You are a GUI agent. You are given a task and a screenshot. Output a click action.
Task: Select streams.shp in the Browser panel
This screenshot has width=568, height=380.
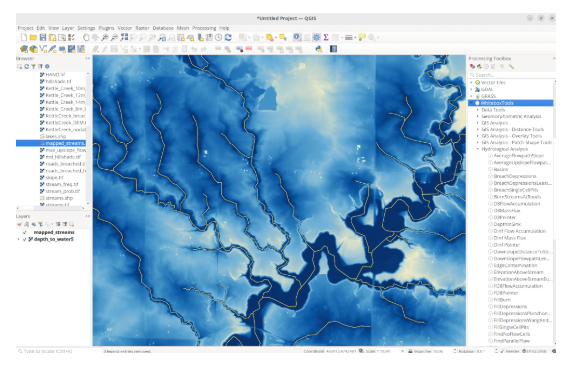(x=59, y=198)
